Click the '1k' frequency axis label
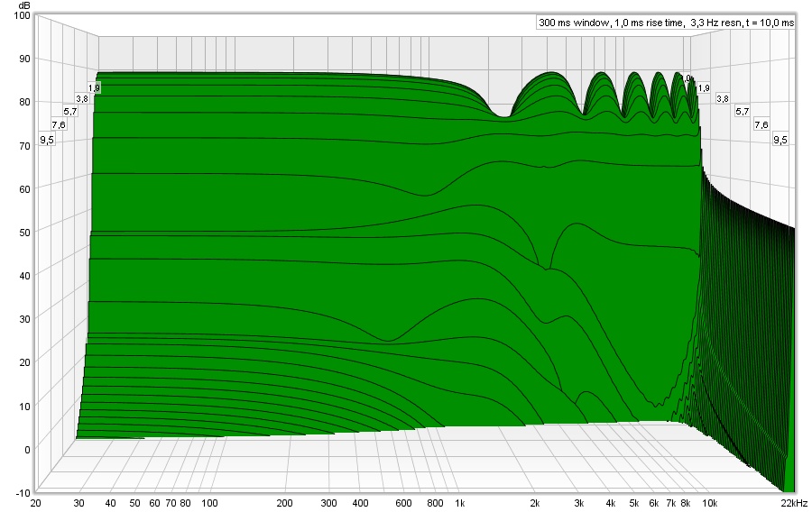The width and height of the screenshot is (812, 512). [x=460, y=503]
